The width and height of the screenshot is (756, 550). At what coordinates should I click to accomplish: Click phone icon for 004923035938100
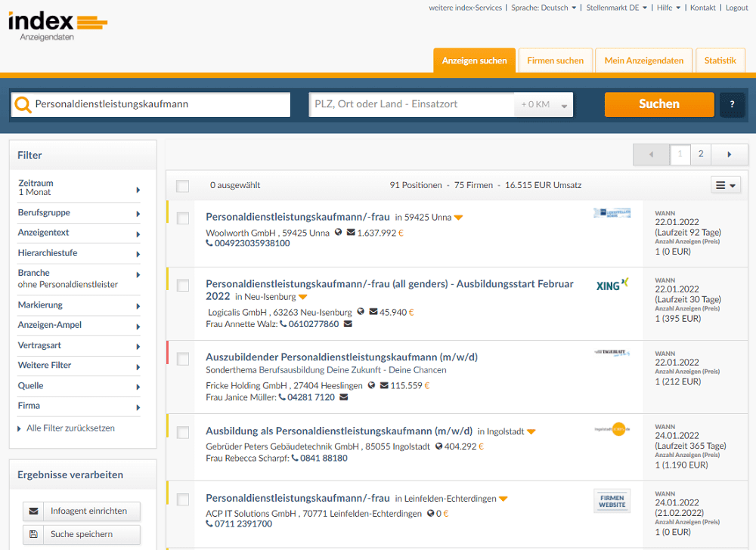(209, 243)
